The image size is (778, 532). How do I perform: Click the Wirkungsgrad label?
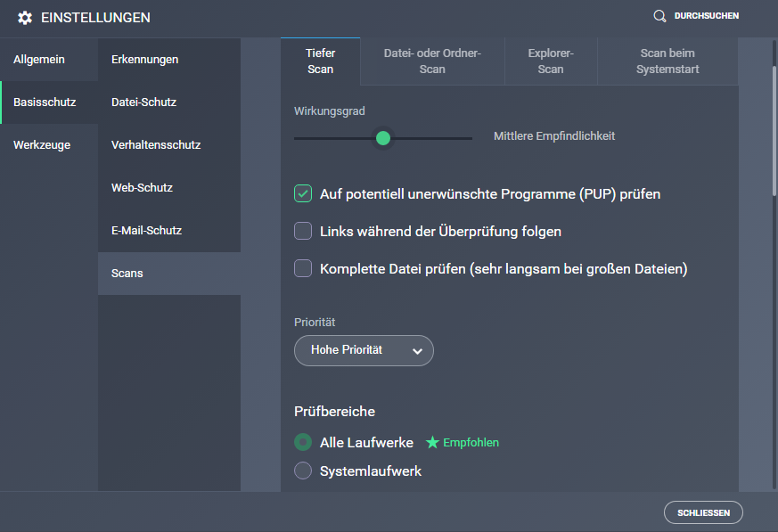330,111
